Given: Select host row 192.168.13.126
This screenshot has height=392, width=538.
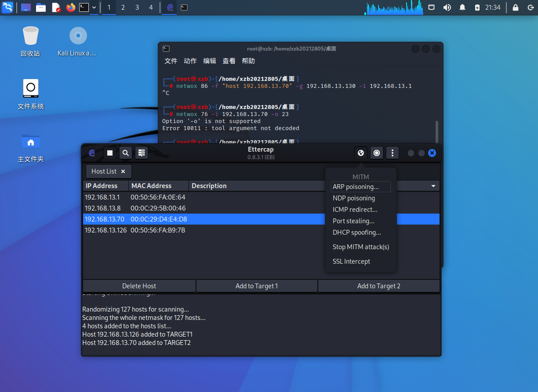Looking at the screenshot, I should point(261,230).
